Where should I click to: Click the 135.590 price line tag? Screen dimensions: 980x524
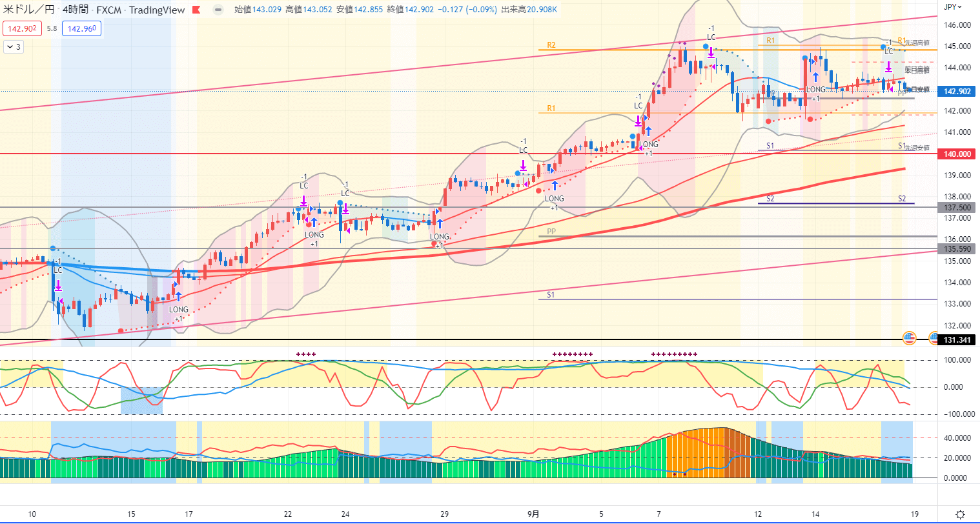tap(957, 249)
